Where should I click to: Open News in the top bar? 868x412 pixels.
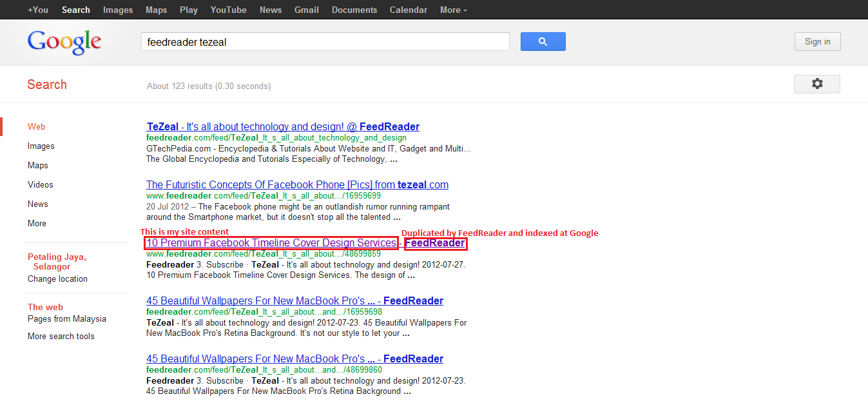(271, 10)
